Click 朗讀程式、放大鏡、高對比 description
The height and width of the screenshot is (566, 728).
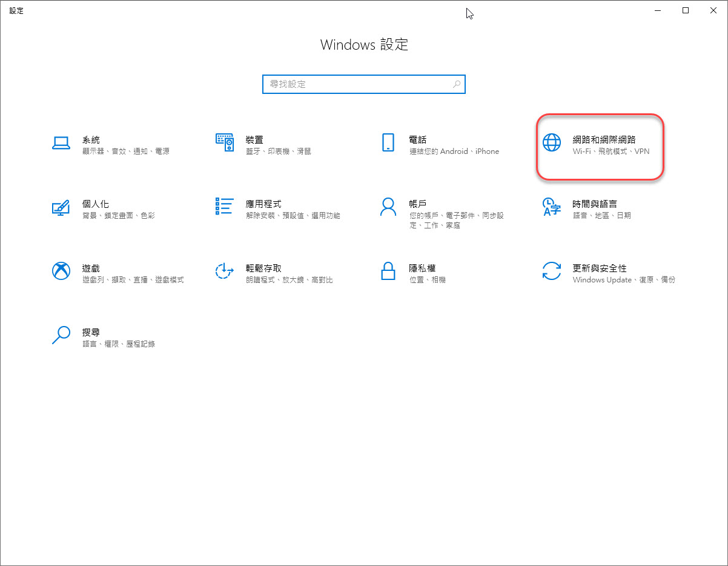(290, 280)
